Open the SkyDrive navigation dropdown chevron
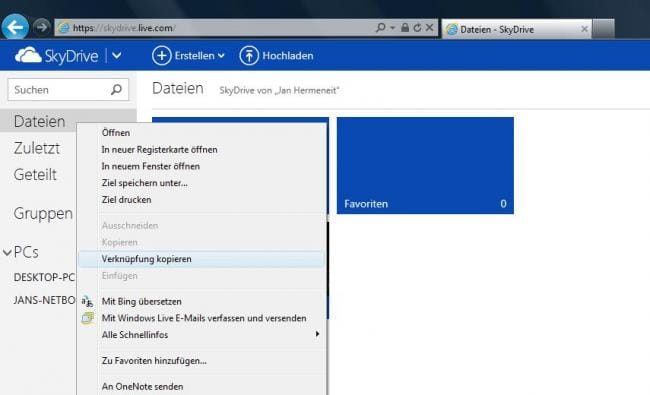This screenshot has height=395, width=650. click(x=117, y=56)
